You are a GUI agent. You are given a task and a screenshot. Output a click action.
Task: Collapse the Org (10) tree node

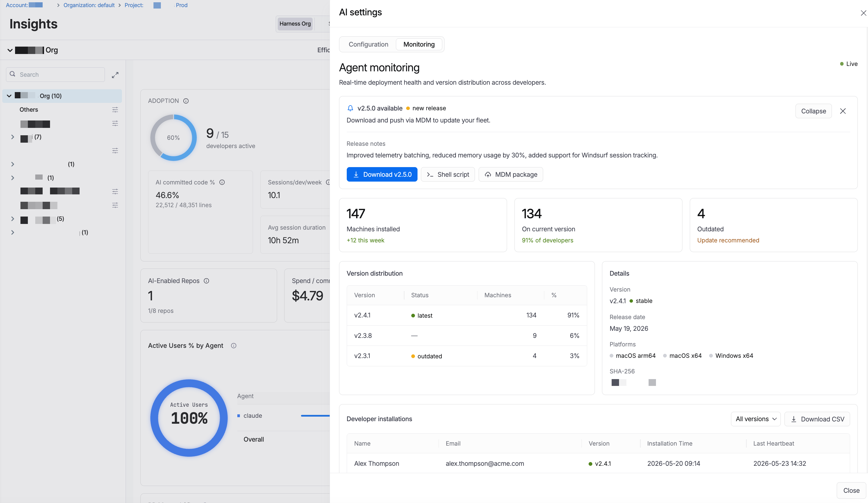pos(9,96)
